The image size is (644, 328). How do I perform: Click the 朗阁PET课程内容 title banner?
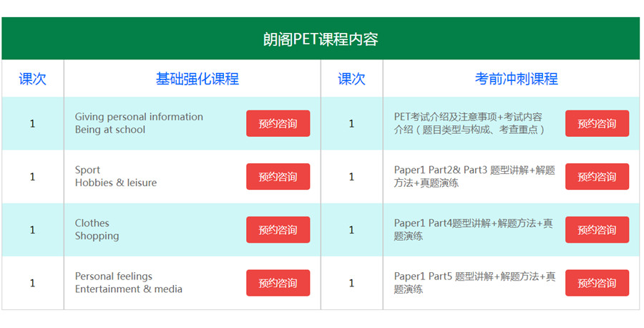click(x=321, y=39)
